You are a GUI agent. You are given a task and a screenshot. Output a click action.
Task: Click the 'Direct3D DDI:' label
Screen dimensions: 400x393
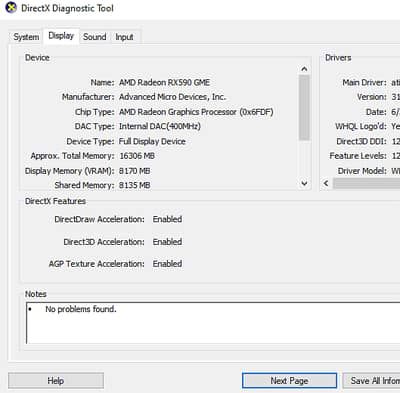click(361, 141)
